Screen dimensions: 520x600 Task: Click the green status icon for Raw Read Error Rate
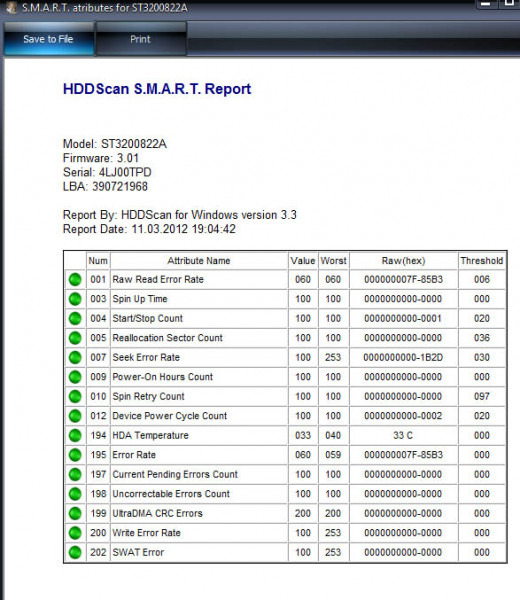75,280
